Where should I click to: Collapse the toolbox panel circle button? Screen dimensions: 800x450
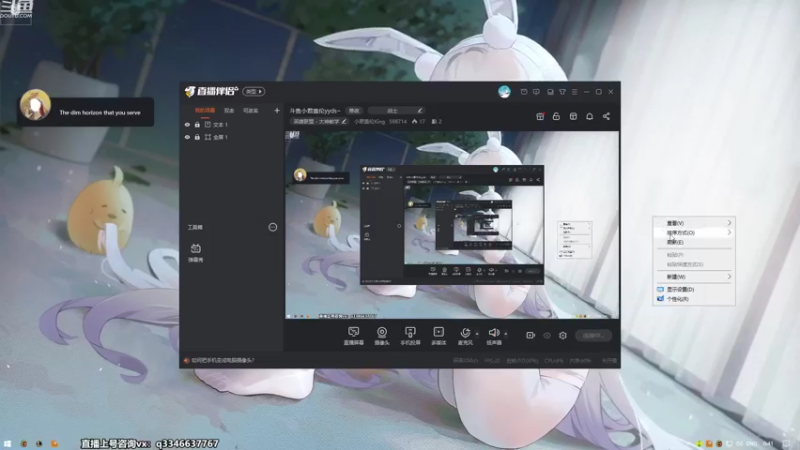coord(273,227)
